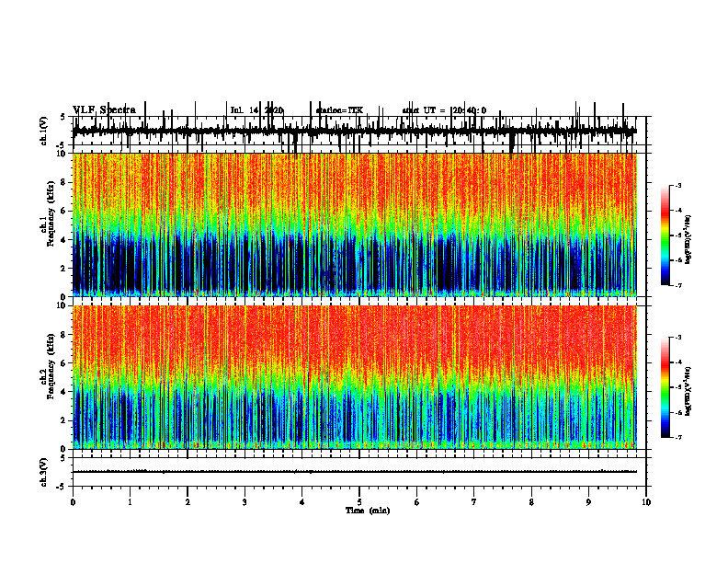Click time axis tick label '7'
This screenshot has height=563, width=728.
pos(474,502)
